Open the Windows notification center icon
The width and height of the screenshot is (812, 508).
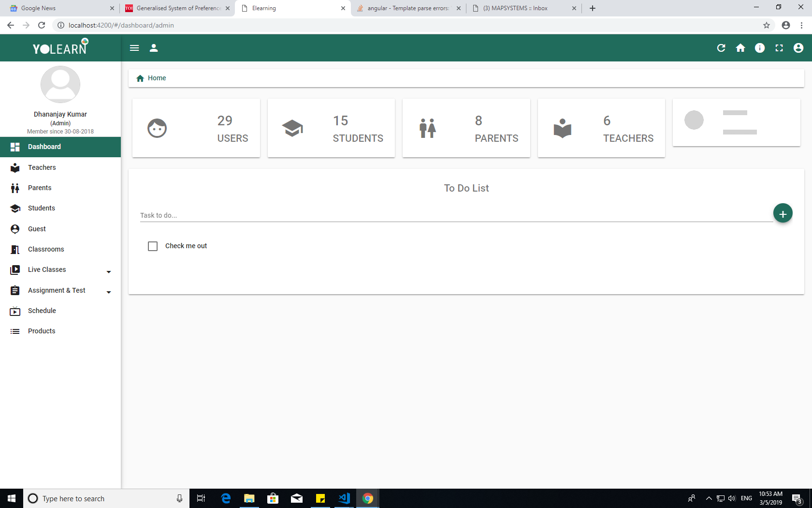click(797, 498)
